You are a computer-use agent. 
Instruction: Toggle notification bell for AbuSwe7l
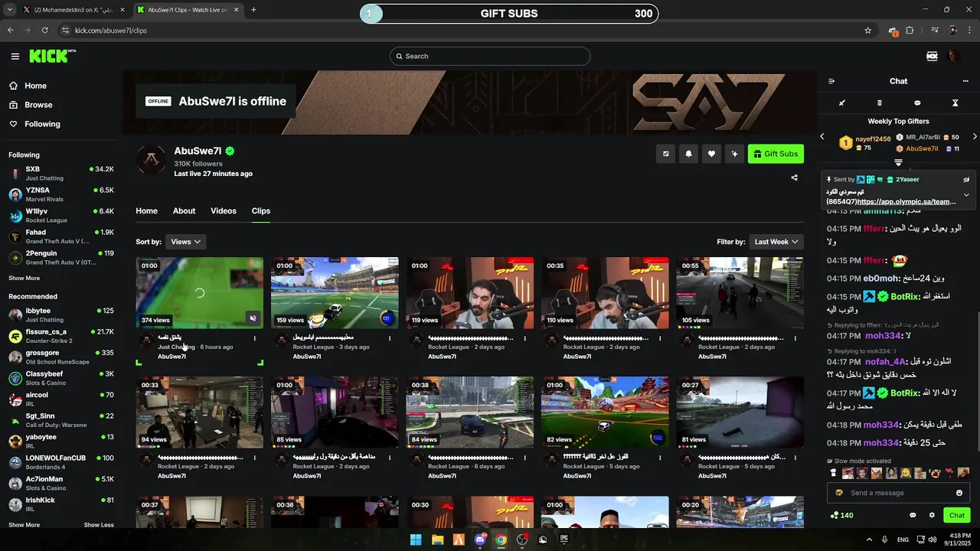tap(688, 154)
